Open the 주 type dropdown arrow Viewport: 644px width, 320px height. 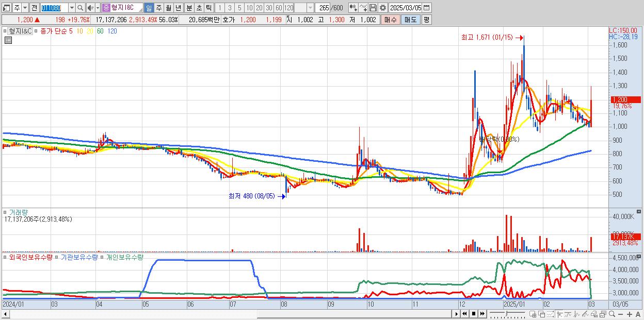25,8
